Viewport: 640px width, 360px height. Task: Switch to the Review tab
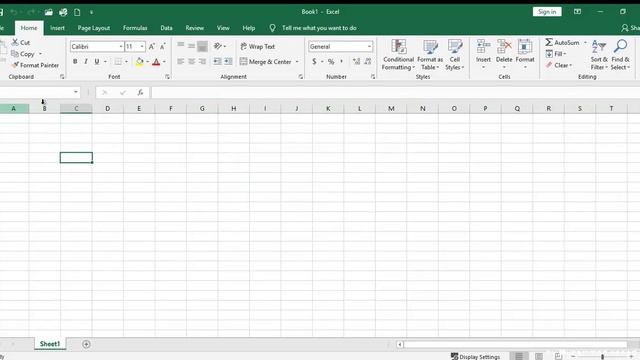(194, 28)
